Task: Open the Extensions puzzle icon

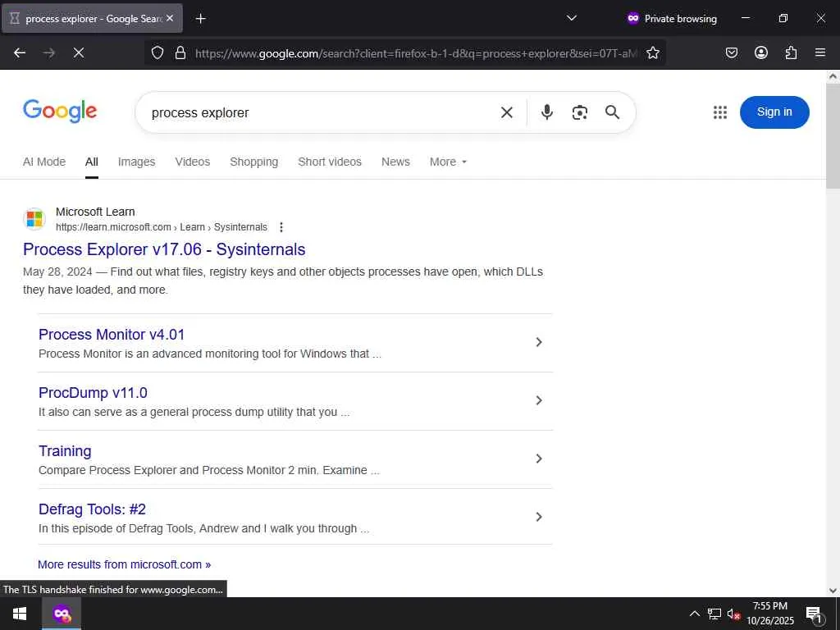Action: click(x=791, y=52)
